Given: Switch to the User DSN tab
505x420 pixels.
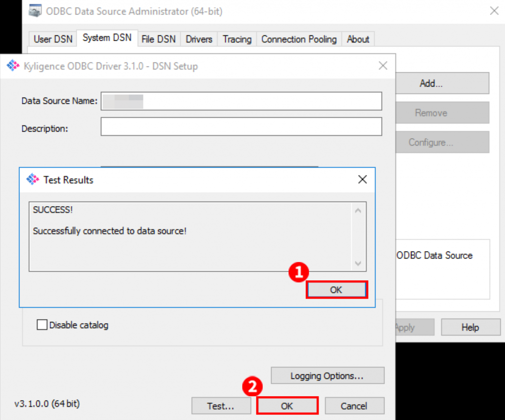Looking at the screenshot, I should [x=53, y=39].
